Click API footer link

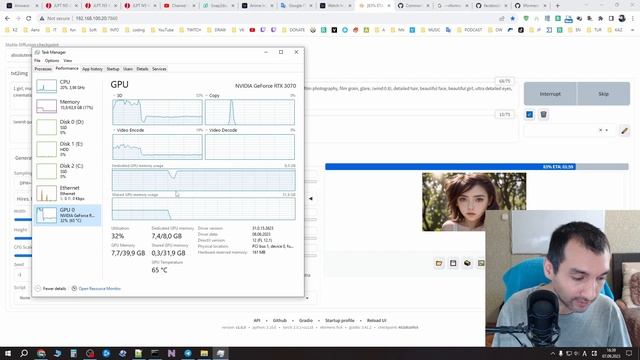[x=257, y=320]
